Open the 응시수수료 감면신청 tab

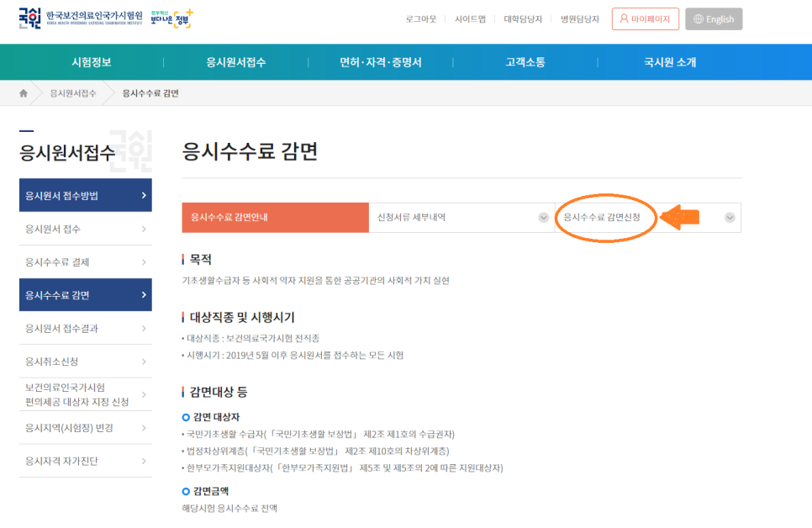(x=601, y=218)
